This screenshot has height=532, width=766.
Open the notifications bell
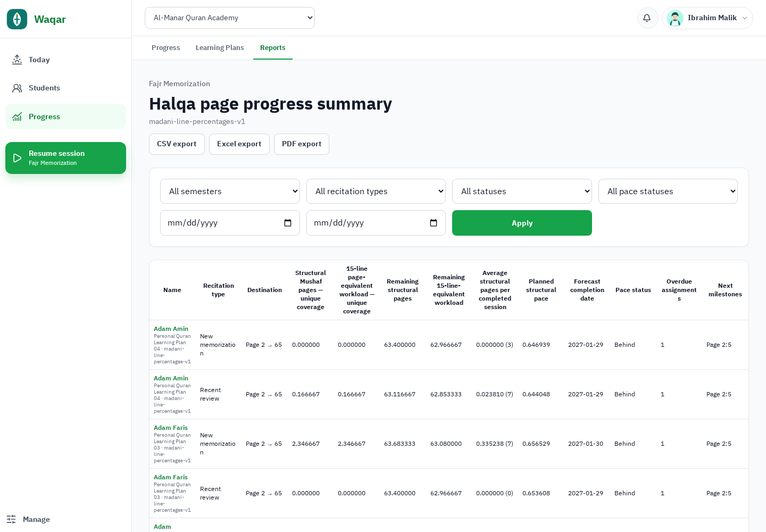(647, 18)
